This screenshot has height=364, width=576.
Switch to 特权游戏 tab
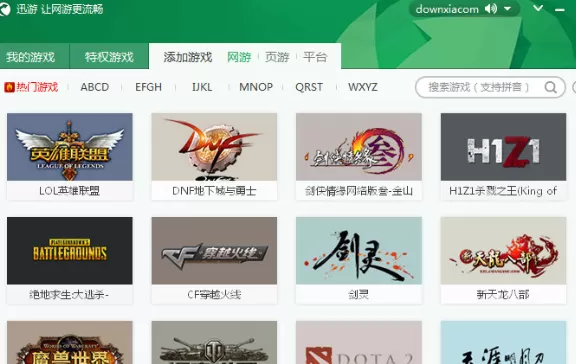coord(109,57)
